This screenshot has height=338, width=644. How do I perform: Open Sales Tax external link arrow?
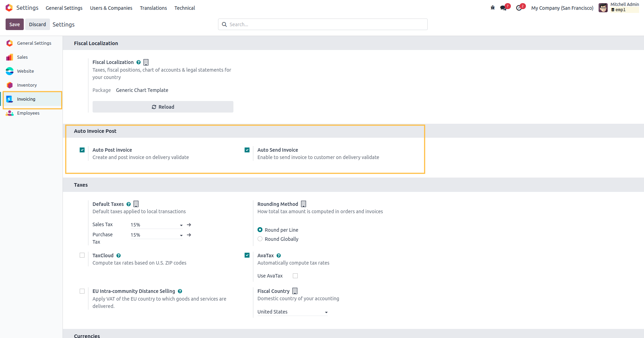(x=189, y=225)
